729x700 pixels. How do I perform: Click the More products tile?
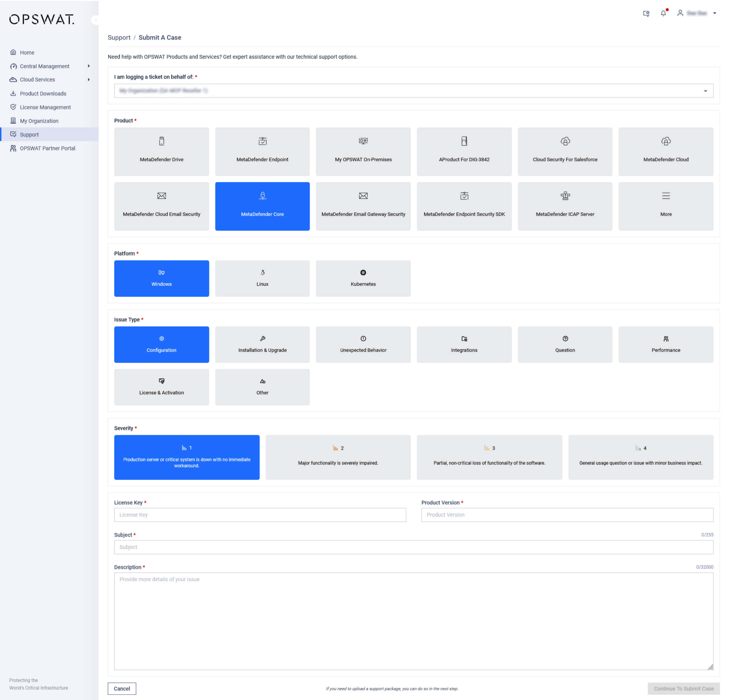point(665,206)
